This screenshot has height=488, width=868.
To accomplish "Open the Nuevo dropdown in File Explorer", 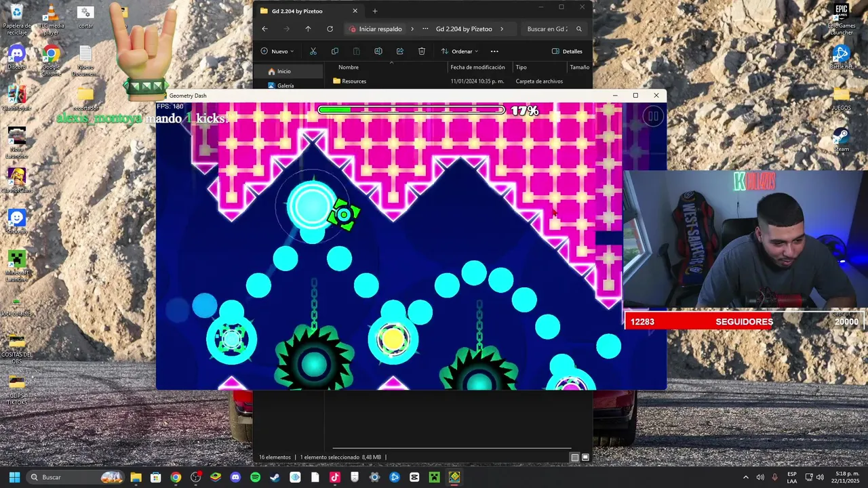I will point(277,52).
